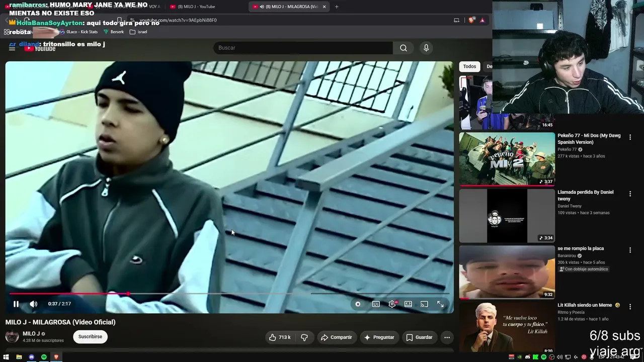Mute the video volume

point(34,304)
